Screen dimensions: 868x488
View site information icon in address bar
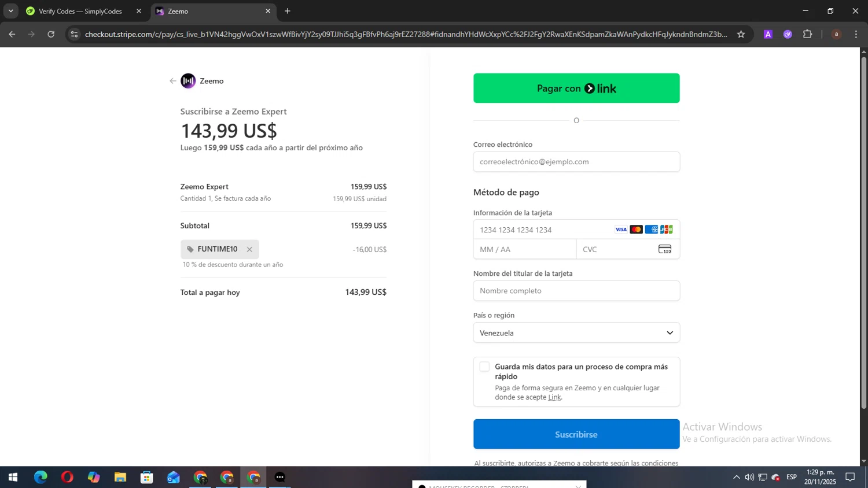74,34
